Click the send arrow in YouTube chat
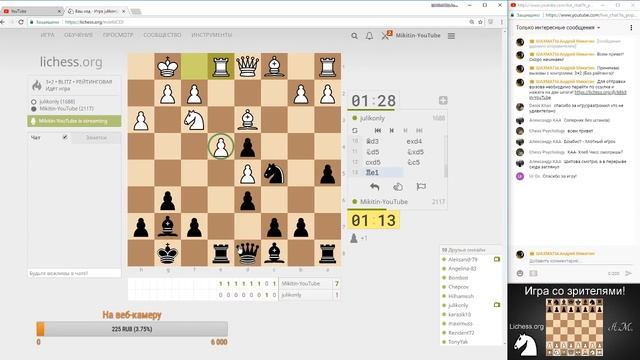The width and height of the screenshot is (640, 360). (x=629, y=273)
